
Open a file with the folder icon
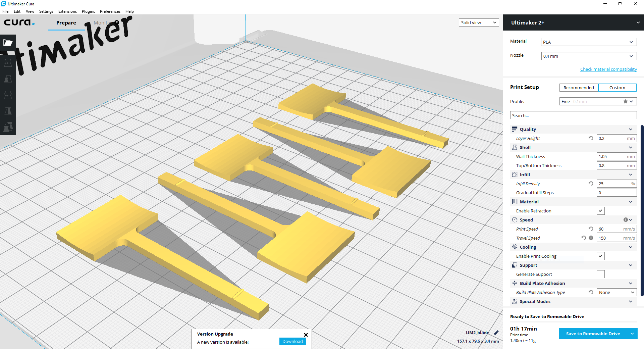(8, 43)
